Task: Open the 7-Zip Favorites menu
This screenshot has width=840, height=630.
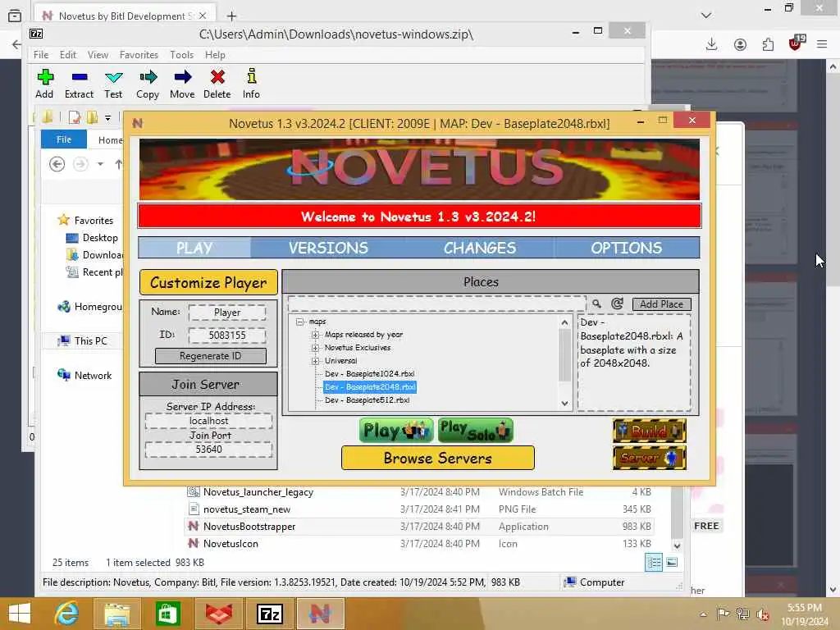Action: (139, 55)
